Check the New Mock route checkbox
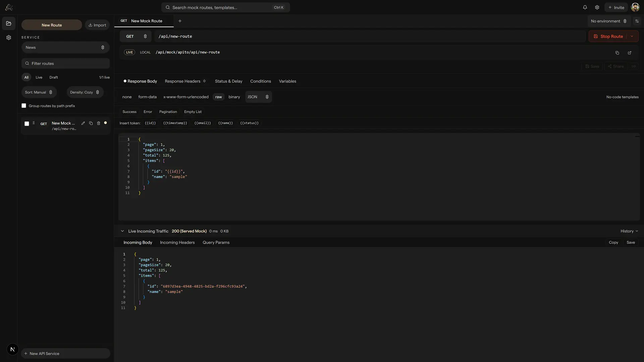644x362 pixels. pos(27,124)
